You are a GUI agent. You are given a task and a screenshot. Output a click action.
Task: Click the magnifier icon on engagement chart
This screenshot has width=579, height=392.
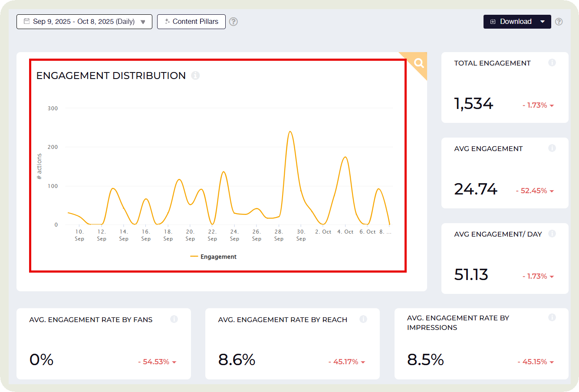point(419,63)
